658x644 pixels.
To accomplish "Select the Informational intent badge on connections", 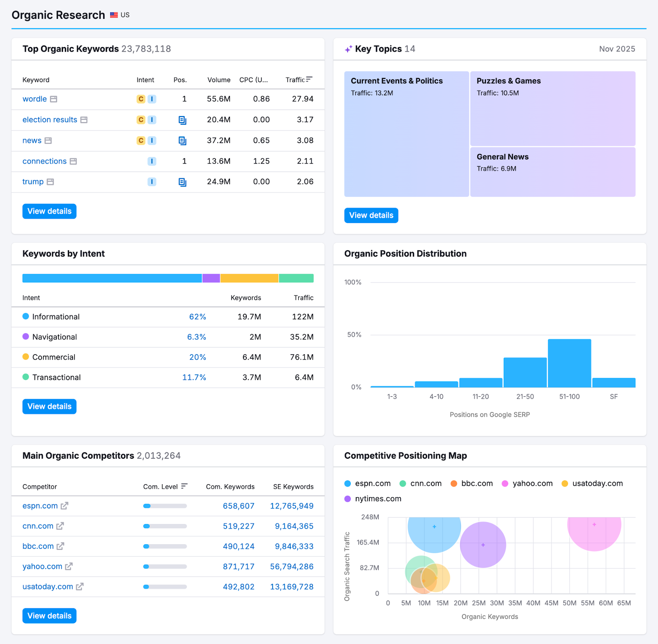I will [152, 161].
